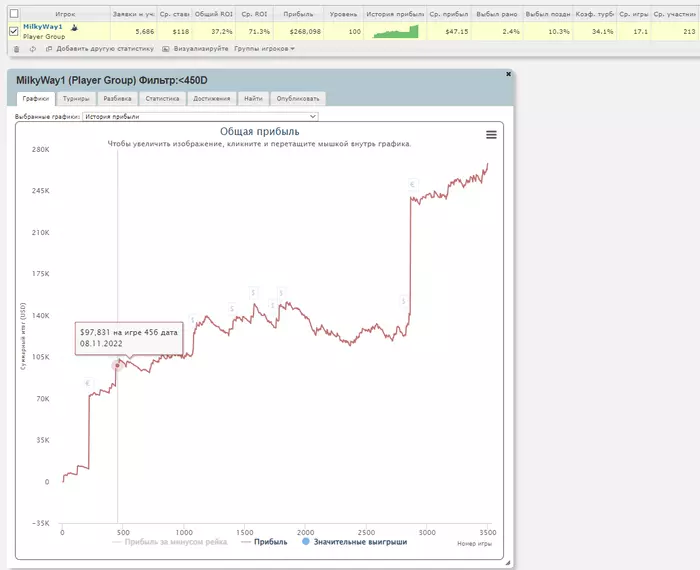Click the 3500 x-axis label

[x=488, y=533]
